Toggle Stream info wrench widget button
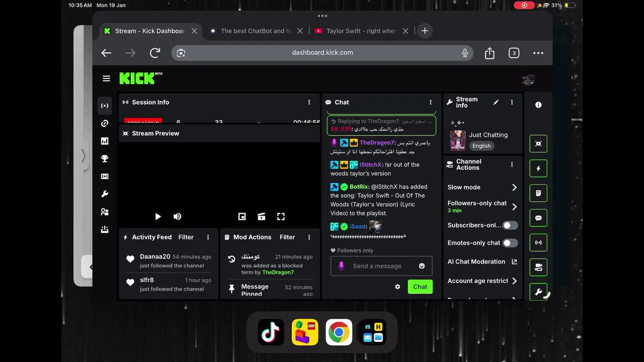The image size is (644, 362). pos(538,292)
